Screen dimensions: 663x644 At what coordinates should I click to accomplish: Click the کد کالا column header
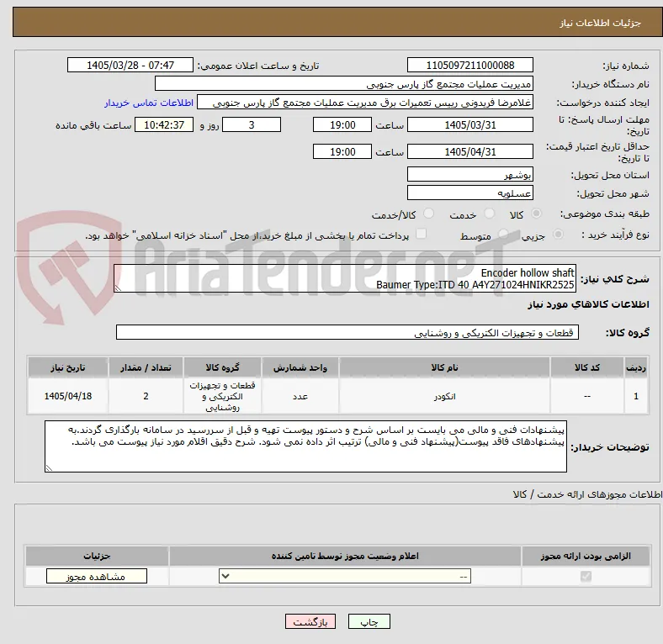[587, 367]
